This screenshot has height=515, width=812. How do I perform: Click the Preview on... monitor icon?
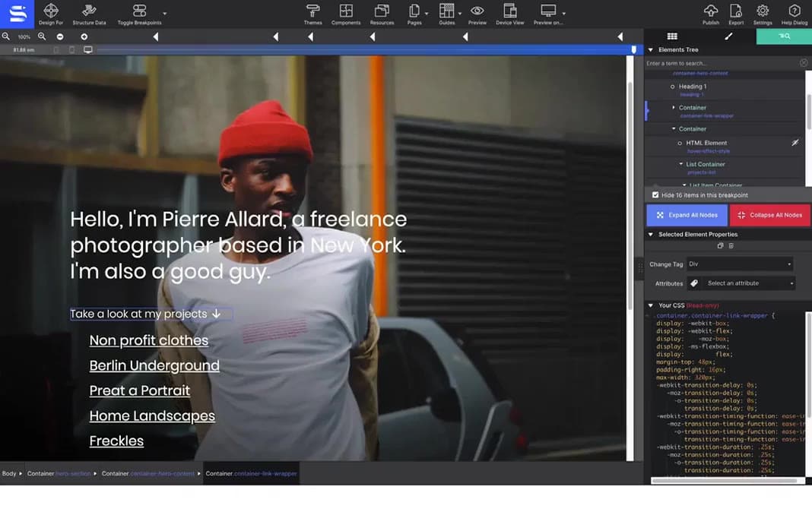coord(548,11)
